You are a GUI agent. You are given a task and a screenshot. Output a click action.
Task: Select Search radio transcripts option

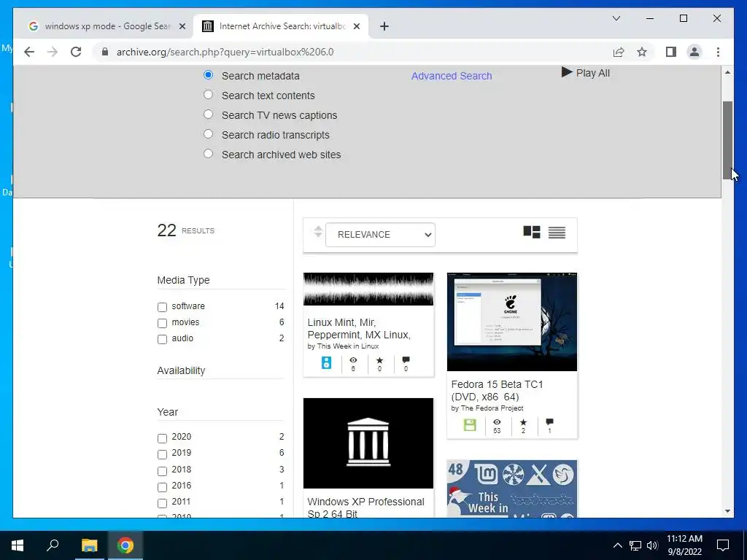[208, 134]
